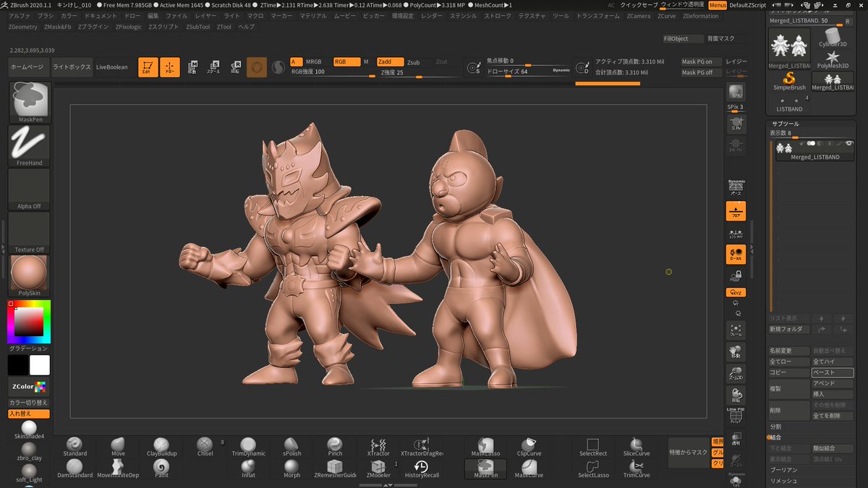Select the sPolish brush
The width and height of the screenshot is (868, 488).
(x=291, y=447)
